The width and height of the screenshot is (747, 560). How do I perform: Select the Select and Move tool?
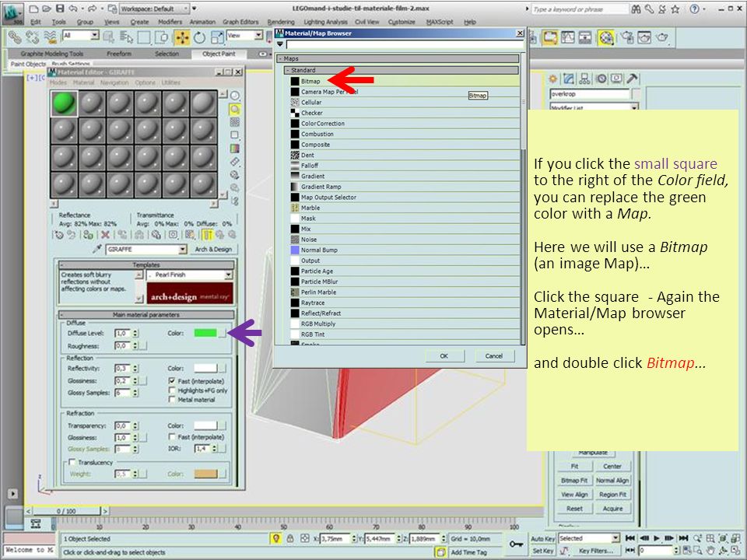182,37
